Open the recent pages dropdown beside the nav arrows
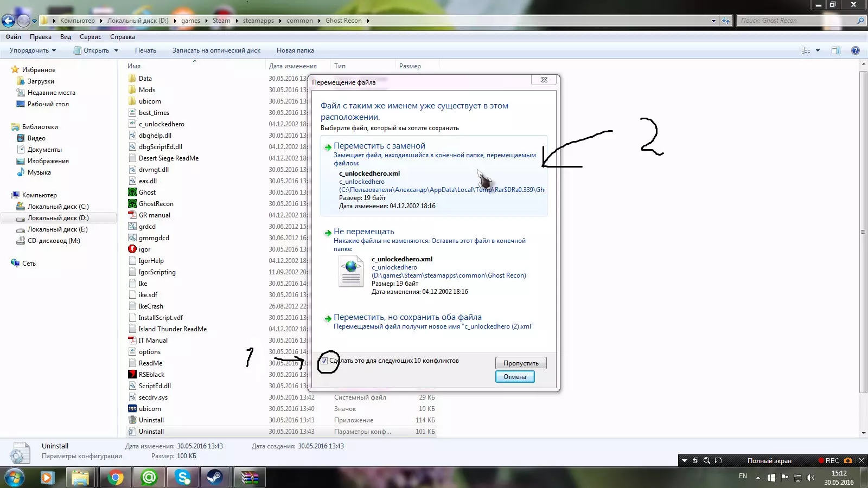The height and width of the screenshot is (488, 868). (34, 21)
